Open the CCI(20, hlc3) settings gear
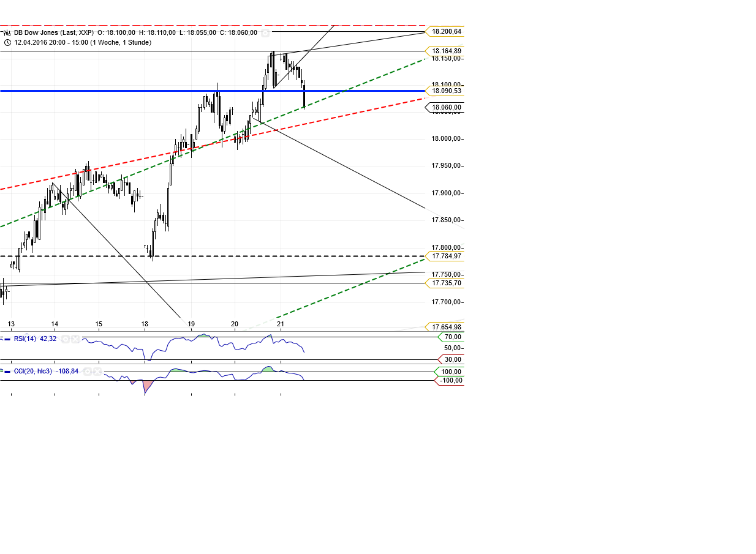The height and width of the screenshot is (554, 756). [x=88, y=372]
